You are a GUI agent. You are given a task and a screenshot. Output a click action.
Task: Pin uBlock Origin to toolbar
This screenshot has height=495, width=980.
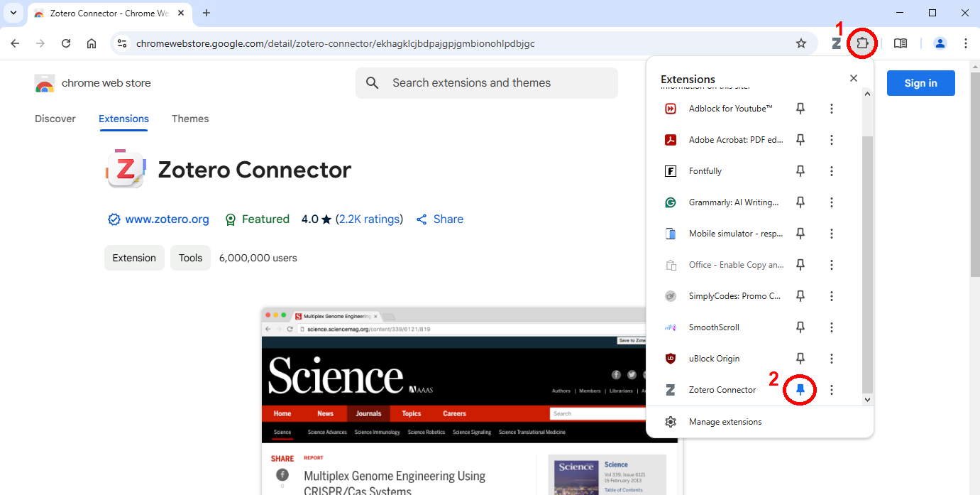point(800,359)
